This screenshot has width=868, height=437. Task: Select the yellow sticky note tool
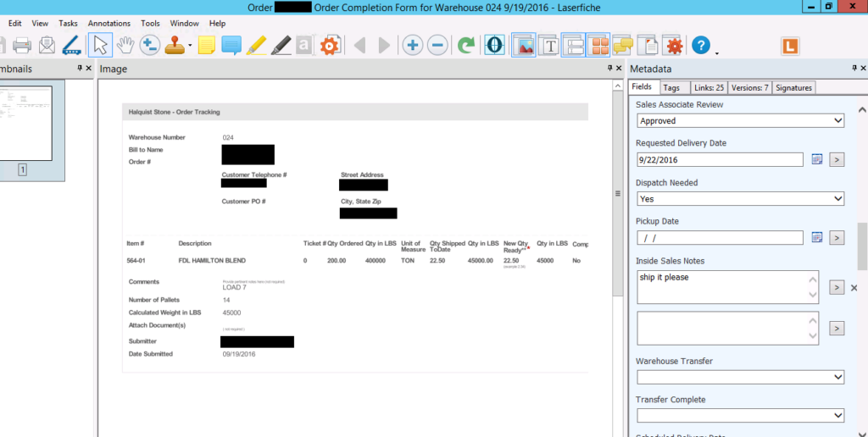pos(207,46)
